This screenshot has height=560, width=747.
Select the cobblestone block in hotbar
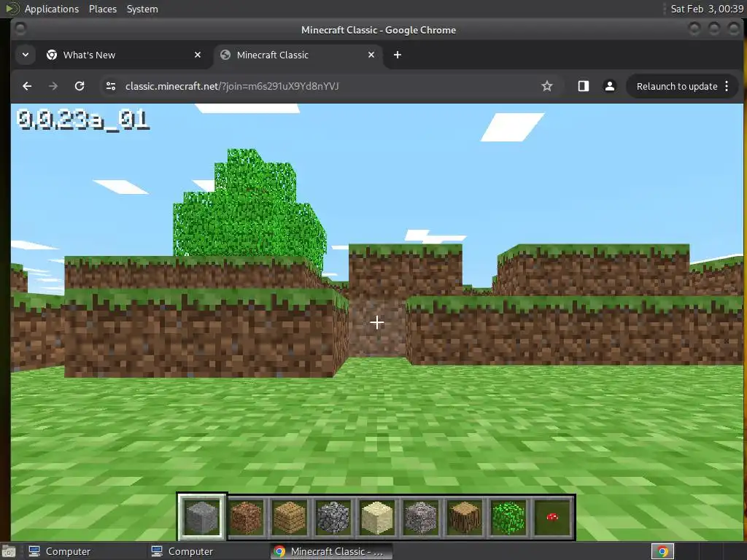pos(333,517)
